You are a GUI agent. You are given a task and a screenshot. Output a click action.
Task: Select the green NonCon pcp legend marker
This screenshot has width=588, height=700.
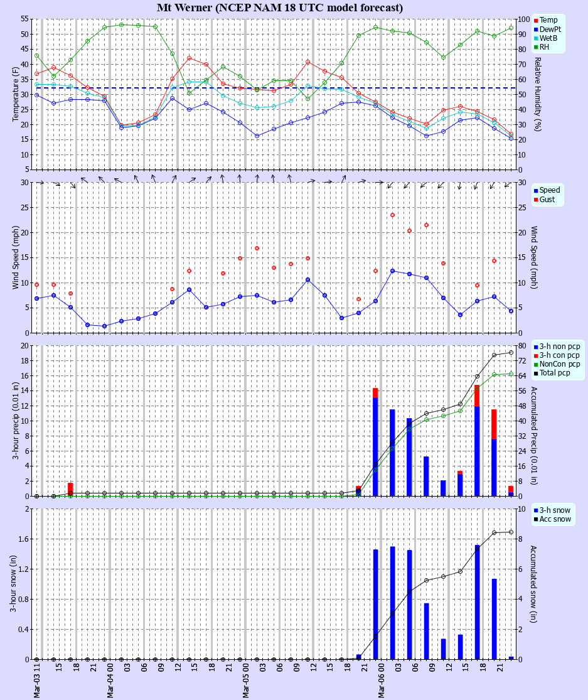[x=535, y=364]
